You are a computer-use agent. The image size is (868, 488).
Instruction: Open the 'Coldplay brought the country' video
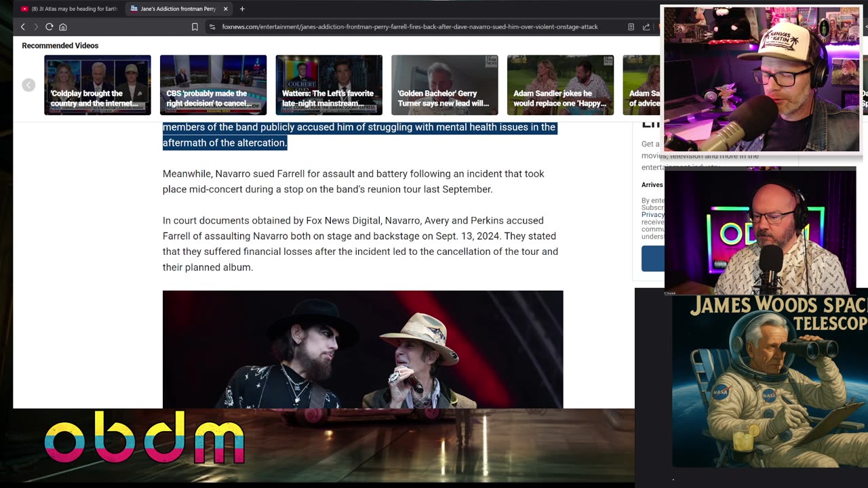click(98, 85)
